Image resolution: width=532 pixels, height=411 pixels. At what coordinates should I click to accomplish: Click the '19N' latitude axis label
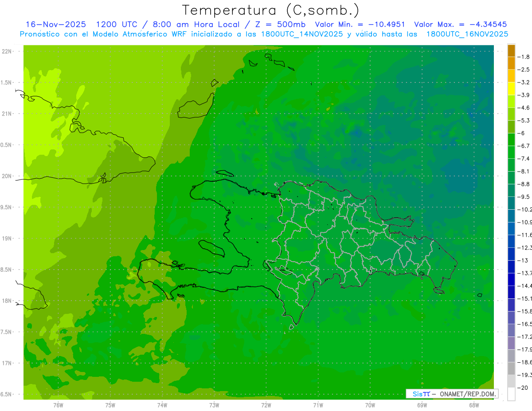(7, 239)
